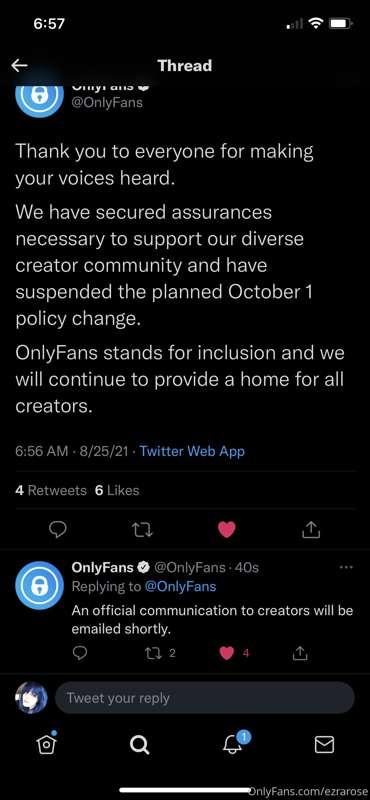This screenshot has width=370, height=800.
Task: Open OnlyFans profile avatar on main tweet
Action: click(39, 97)
